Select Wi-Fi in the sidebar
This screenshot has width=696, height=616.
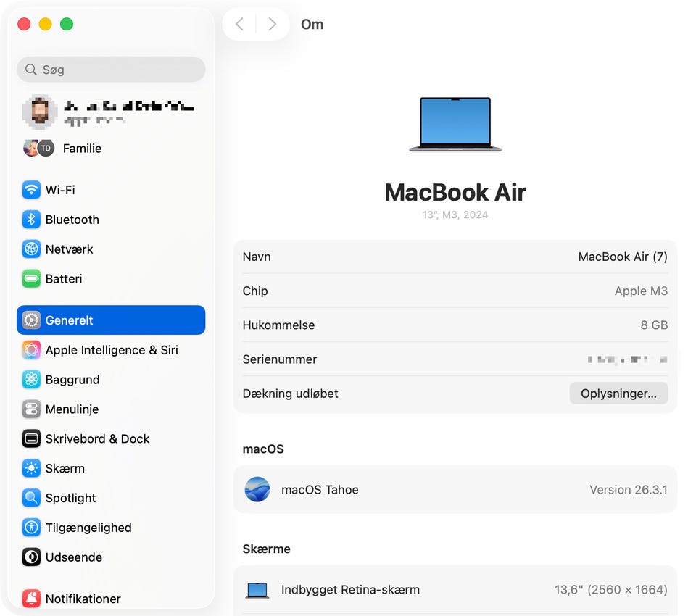111,190
